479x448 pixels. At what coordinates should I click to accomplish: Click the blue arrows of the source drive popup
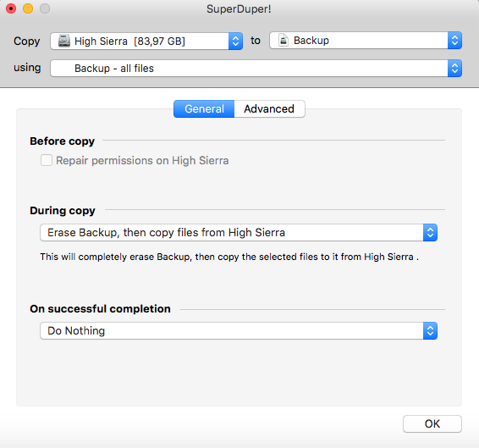235,41
